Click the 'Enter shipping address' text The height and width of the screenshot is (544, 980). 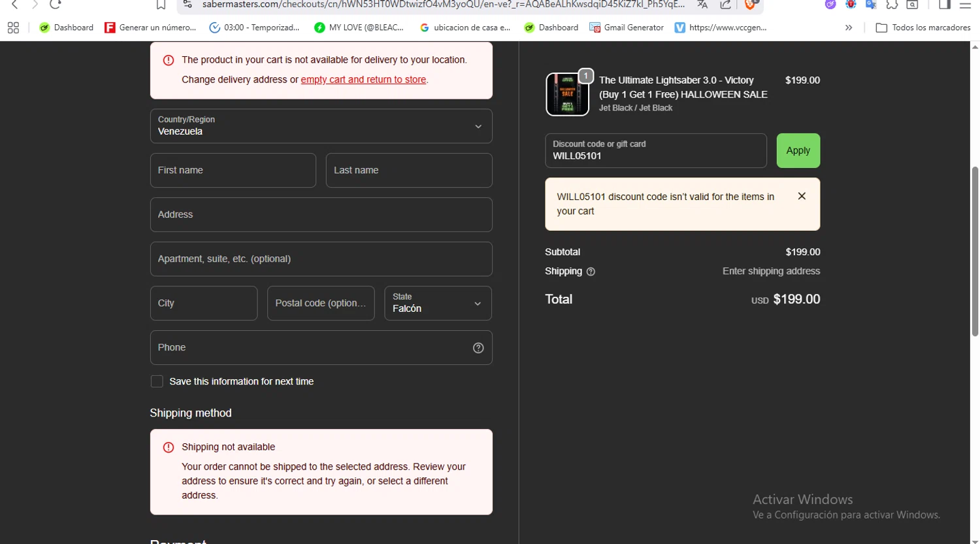coord(771,271)
